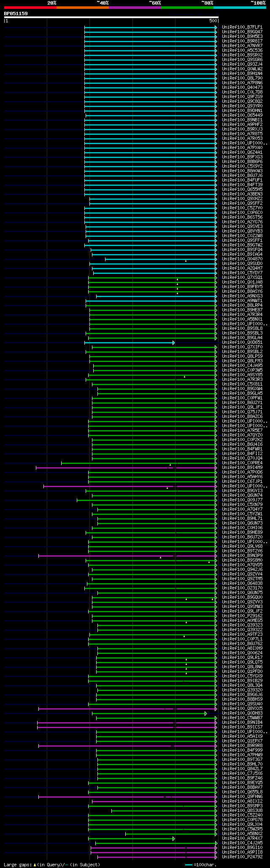This screenshot has width=270, height=868.
Task: Click label UniRef100_B8LRP4
Action: pos(242,305)
